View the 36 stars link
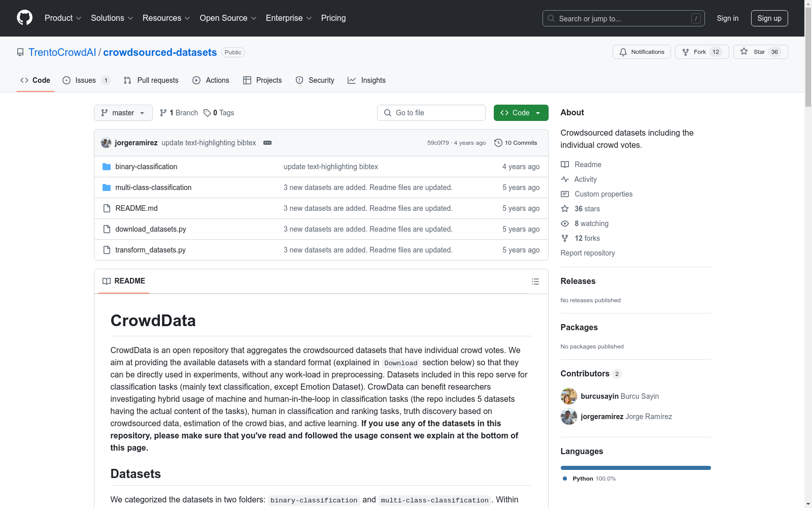This screenshot has width=812, height=508. [x=581, y=209]
